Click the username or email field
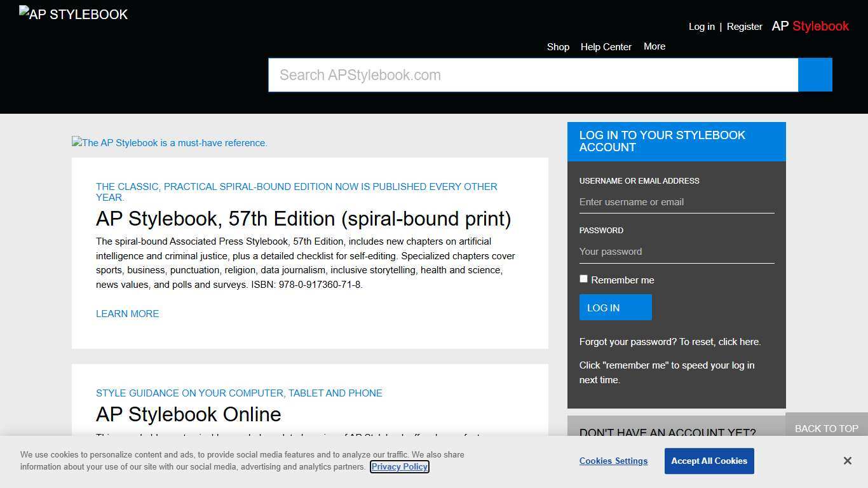The width and height of the screenshot is (868, 488). click(676, 201)
